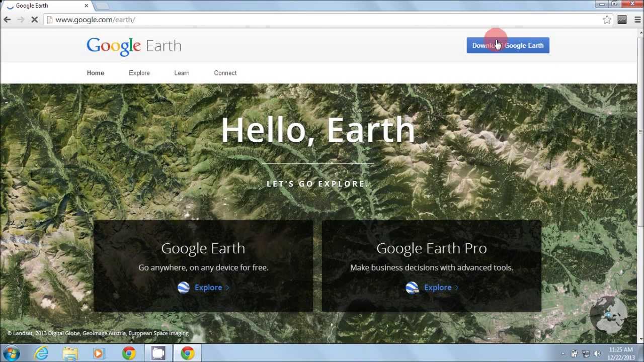Click the mini globe locator in the corner
This screenshot has height=362, width=644.
point(608,314)
